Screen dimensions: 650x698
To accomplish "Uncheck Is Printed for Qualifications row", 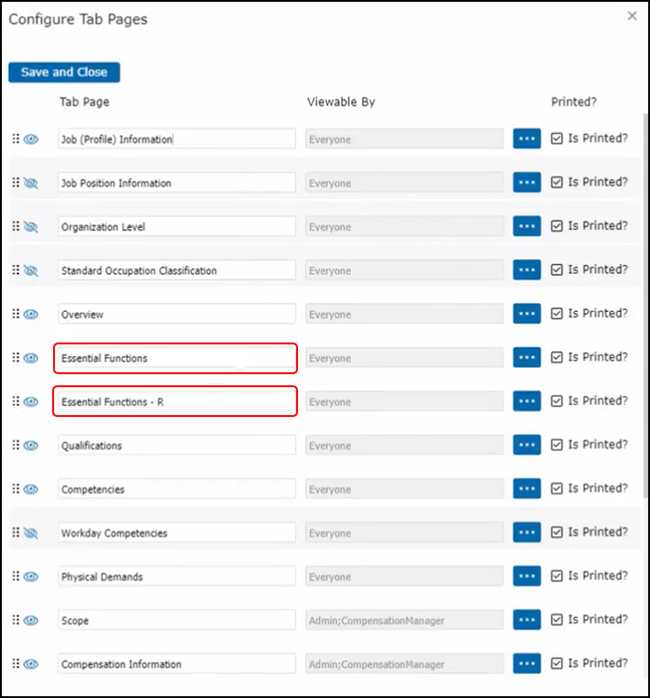I will (557, 445).
